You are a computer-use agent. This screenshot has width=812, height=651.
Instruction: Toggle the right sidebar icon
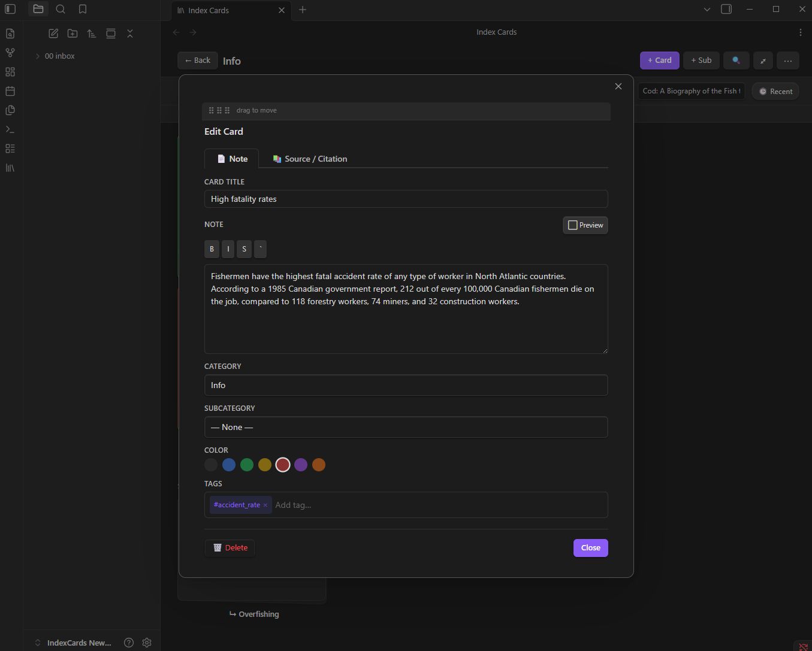(726, 9)
